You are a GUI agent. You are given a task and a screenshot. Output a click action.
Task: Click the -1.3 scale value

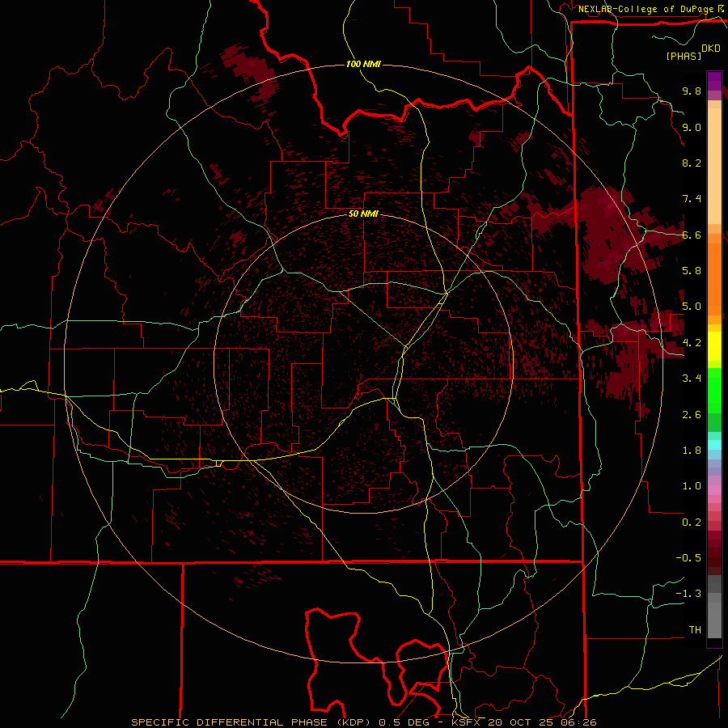[688, 594]
